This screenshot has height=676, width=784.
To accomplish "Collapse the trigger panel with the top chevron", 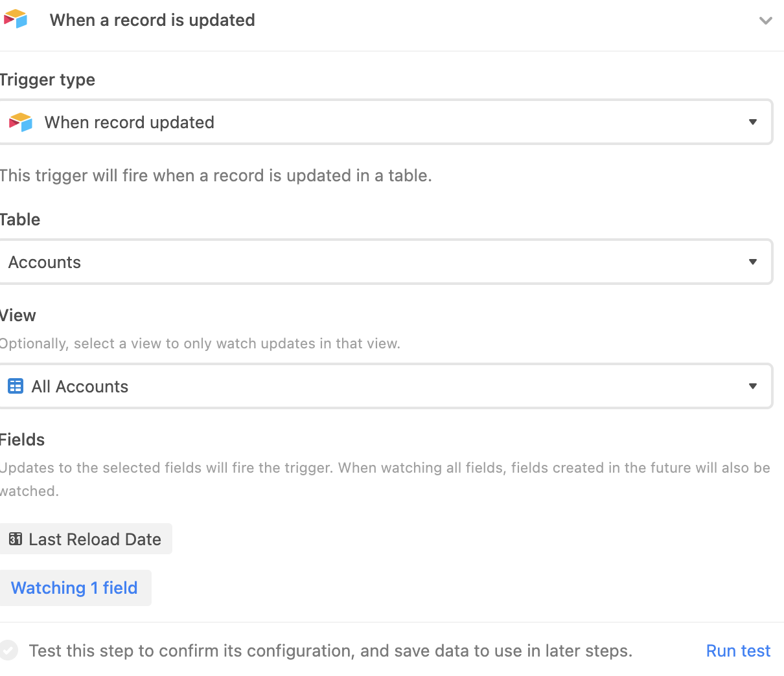I will (x=765, y=21).
